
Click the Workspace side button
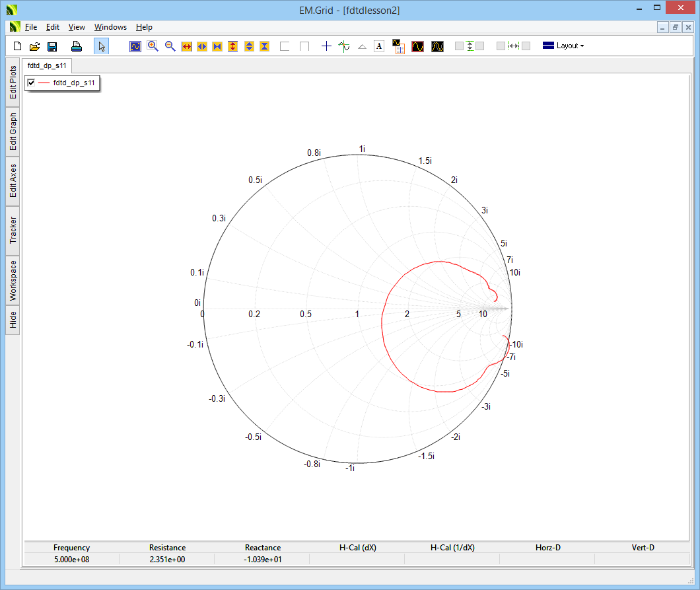13,280
